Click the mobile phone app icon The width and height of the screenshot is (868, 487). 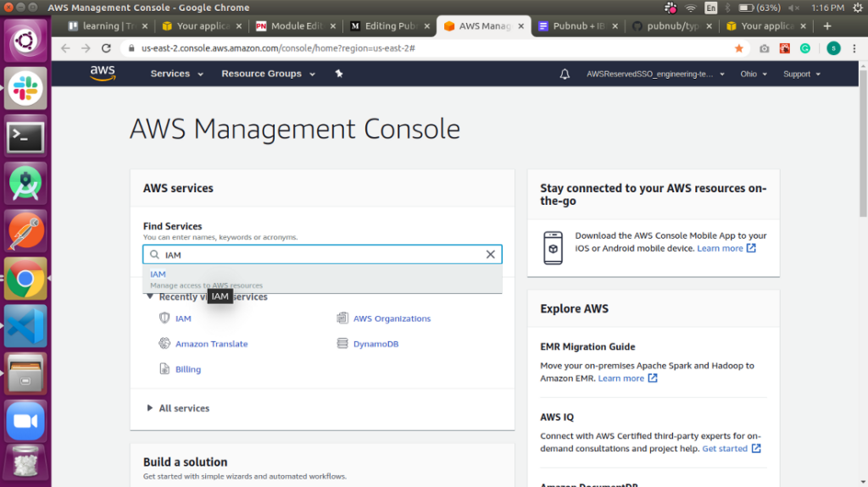pyautogui.click(x=553, y=247)
